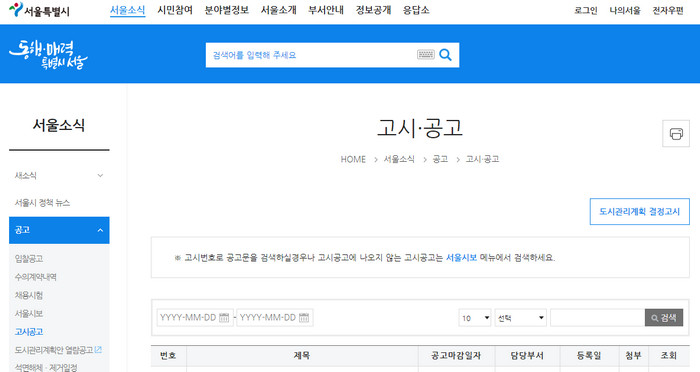Click the 등록일 column header
The image size is (700, 372).
pyautogui.click(x=589, y=355)
